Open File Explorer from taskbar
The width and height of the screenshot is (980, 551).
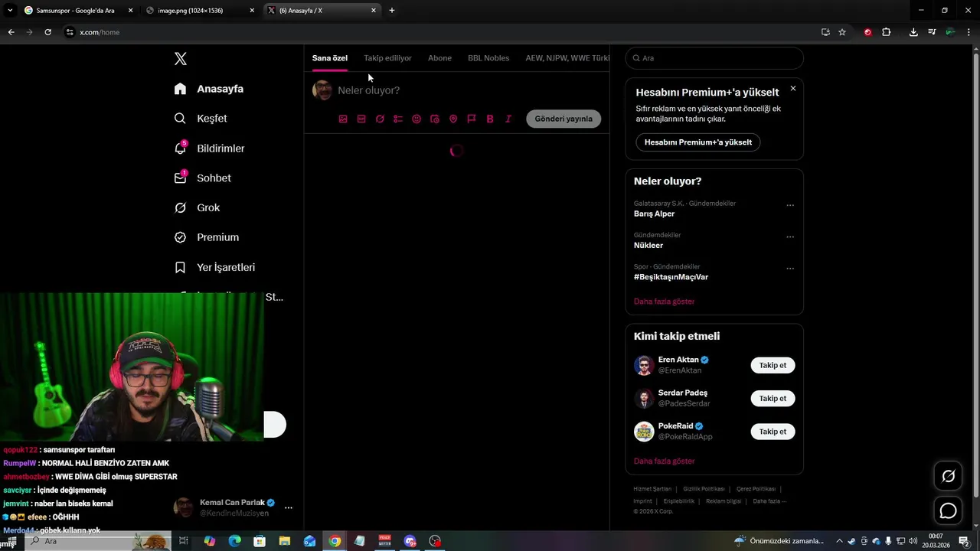click(x=285, y=541)
